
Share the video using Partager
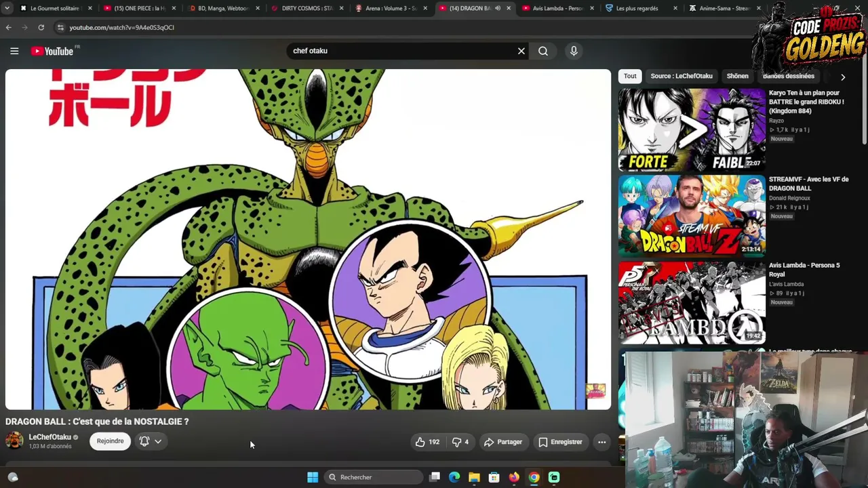[502, 442]
